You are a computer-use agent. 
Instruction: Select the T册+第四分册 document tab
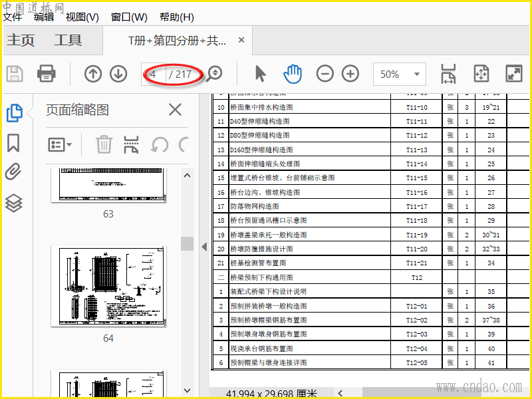[177, 41]
